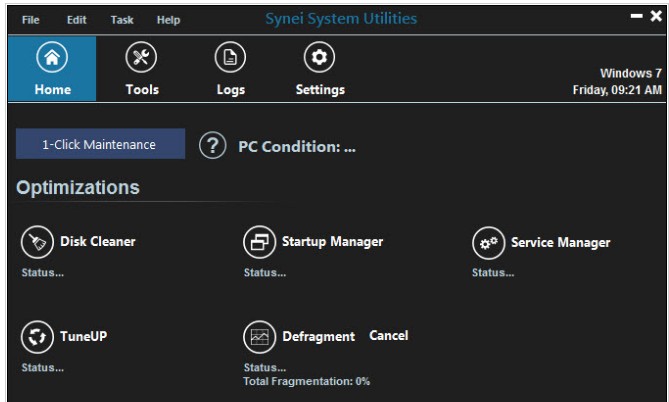Click the TuneUP recycle-arrows icon
This screenshot has height=402, width=669.
37,337
